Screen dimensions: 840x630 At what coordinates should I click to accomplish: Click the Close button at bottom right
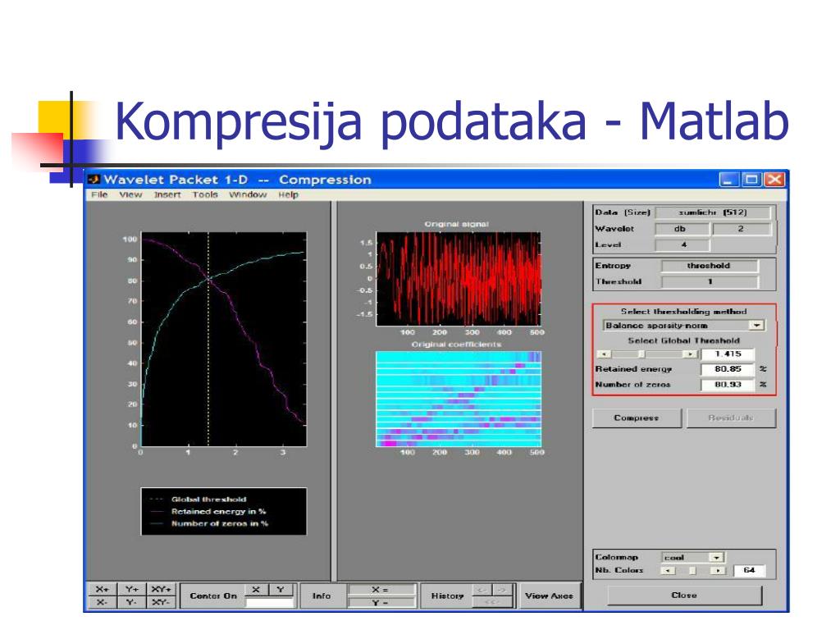pyautogui.click(x=684, y=596)
